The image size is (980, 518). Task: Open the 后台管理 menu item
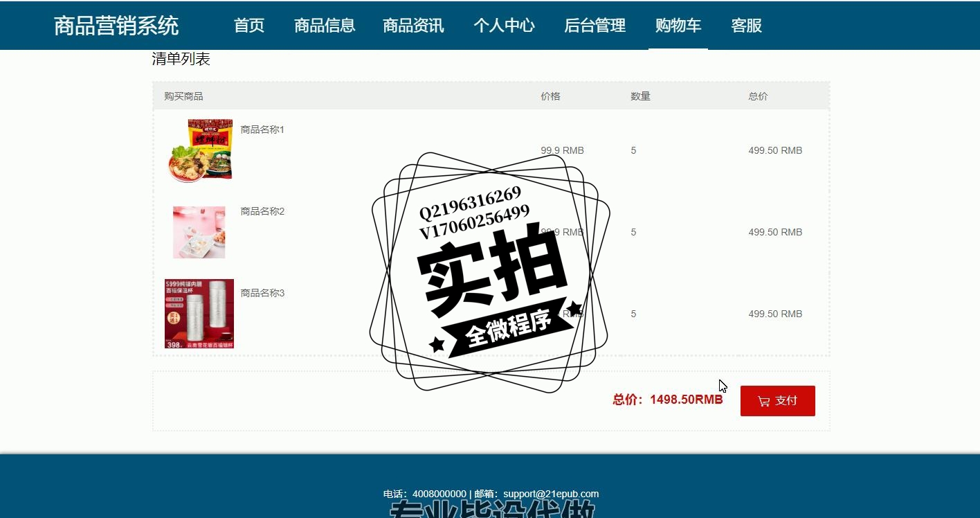pyautogui.click(x=595, y=26)
